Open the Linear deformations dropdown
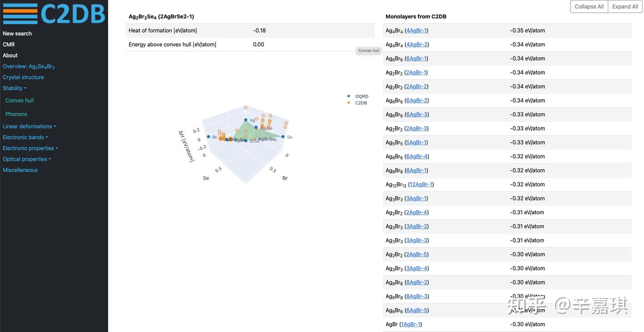Viewport: 644px width, 332px height. click(29, 126)
